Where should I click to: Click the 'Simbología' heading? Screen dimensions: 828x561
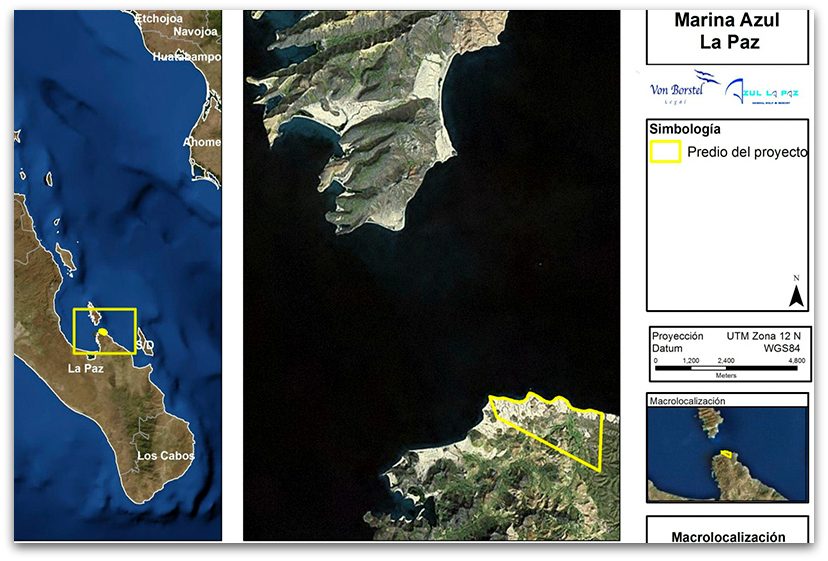click(685, 128)
